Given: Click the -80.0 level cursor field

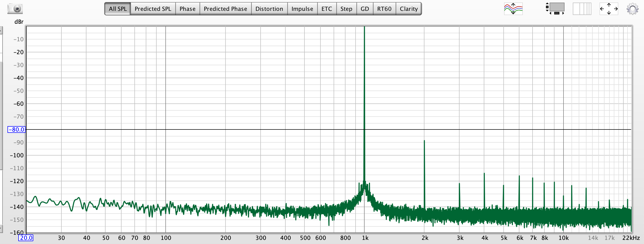Looking at the screenshot, I should [x=17, y=129].
